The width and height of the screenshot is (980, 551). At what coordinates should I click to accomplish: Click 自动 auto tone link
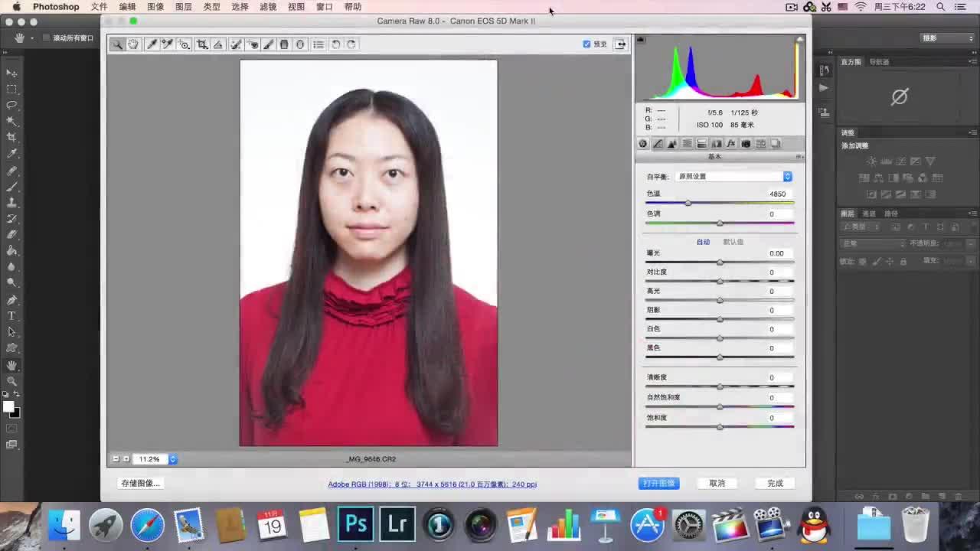tap(703, 242)
